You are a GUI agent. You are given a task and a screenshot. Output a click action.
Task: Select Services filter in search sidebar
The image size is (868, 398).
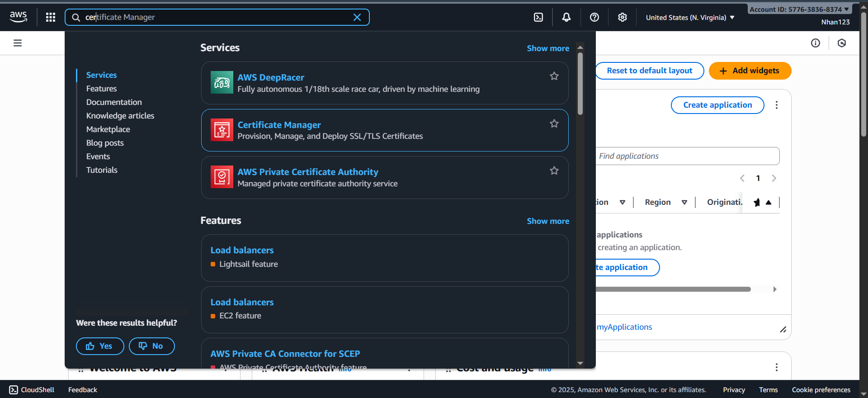[101, 75]
